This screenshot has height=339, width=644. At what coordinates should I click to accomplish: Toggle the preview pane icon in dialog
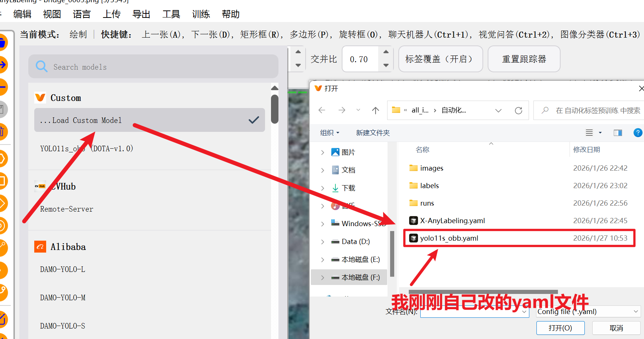point(618,133)
